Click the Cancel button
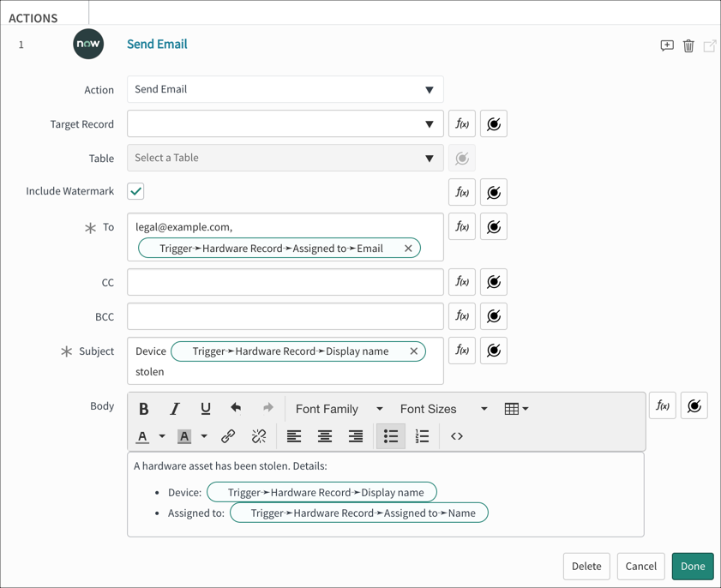The image size is (721, 588). 640,567
